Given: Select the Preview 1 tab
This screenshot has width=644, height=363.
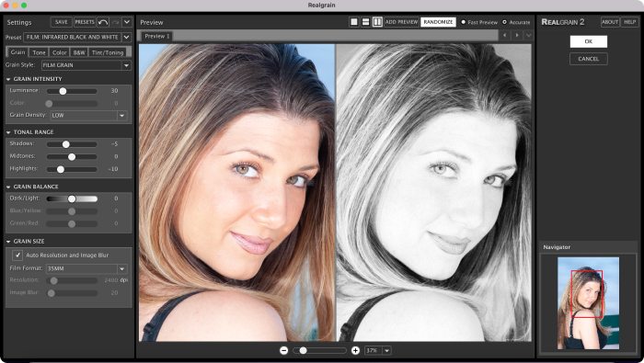Looking at the screenshot, I should [157, 36].
